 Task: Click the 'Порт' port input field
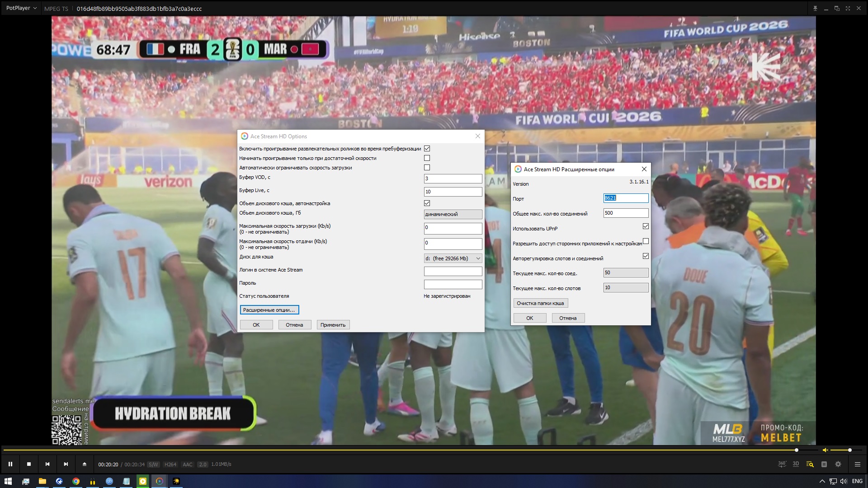pos(626,198)
